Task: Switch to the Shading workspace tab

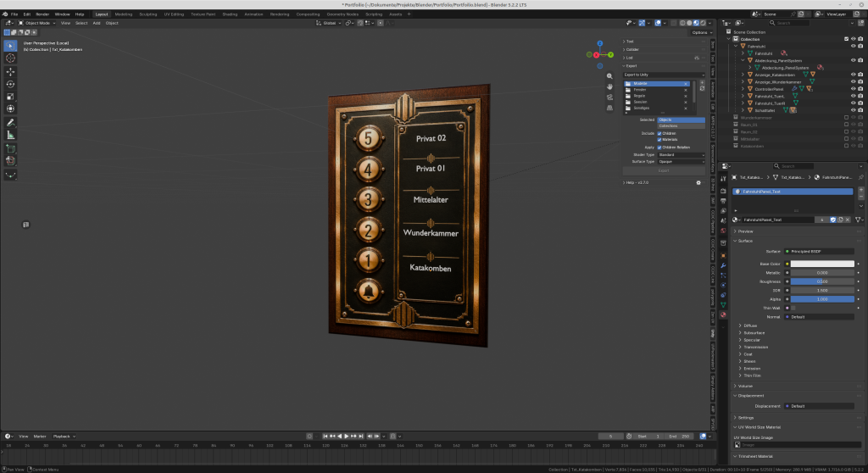Action: click(x=230, y=14)
